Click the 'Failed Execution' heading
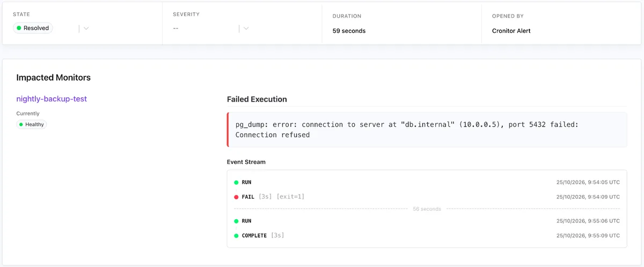The width and height of the screenshot is (644, 267). point(257,99)
